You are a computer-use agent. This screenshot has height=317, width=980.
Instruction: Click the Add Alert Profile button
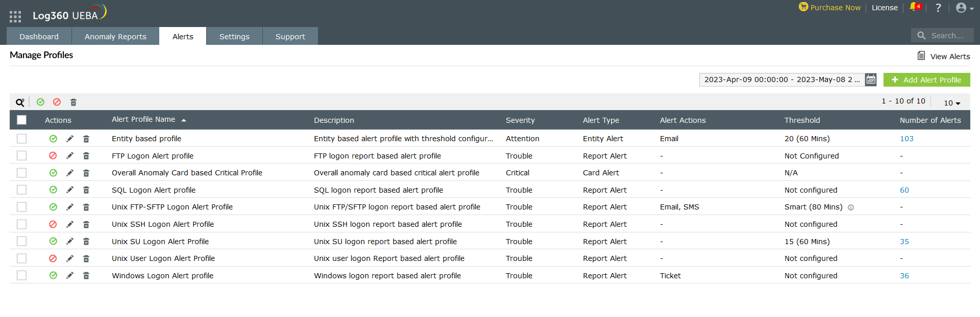926,80
